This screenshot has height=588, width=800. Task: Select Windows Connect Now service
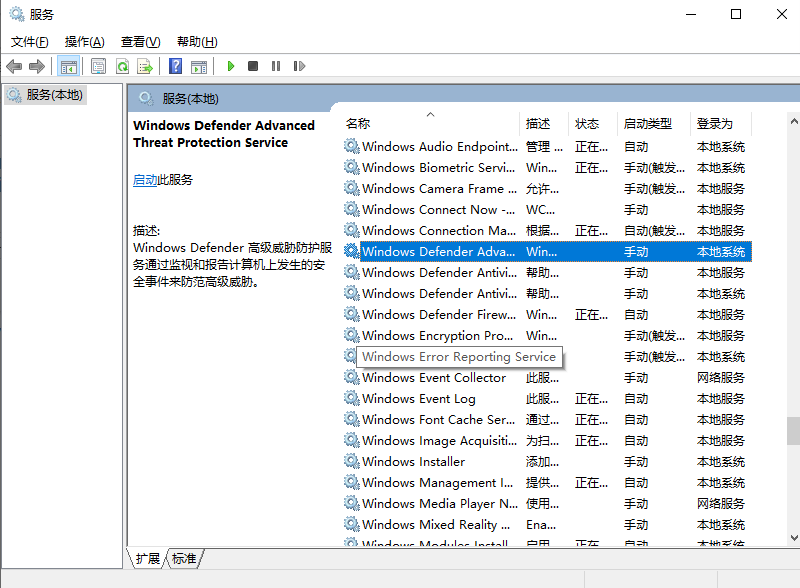(x=547, y=209)
